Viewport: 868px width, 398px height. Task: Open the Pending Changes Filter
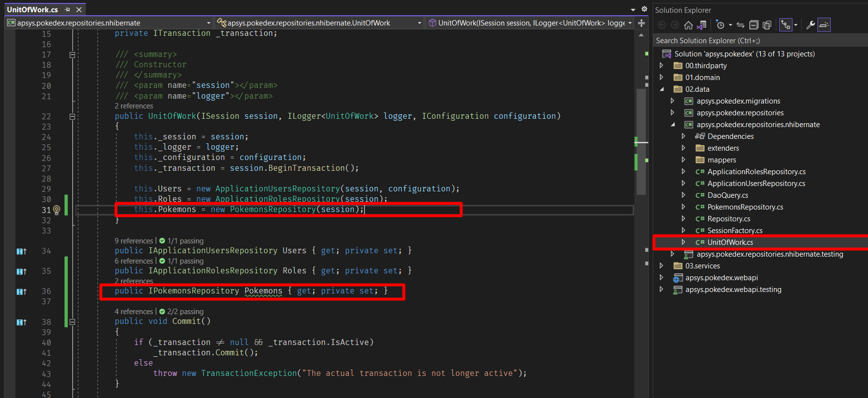click(x=720, y=25)
